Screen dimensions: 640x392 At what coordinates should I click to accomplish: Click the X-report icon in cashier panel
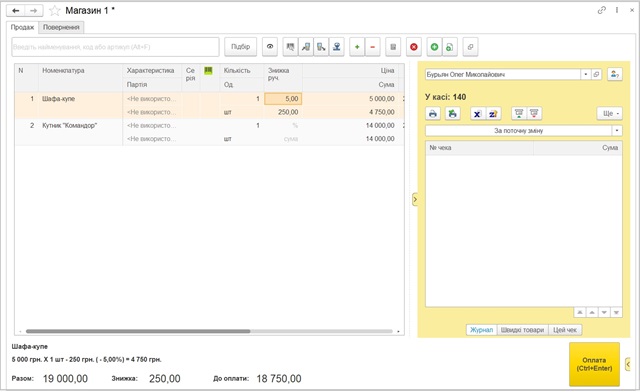(477, 114)
